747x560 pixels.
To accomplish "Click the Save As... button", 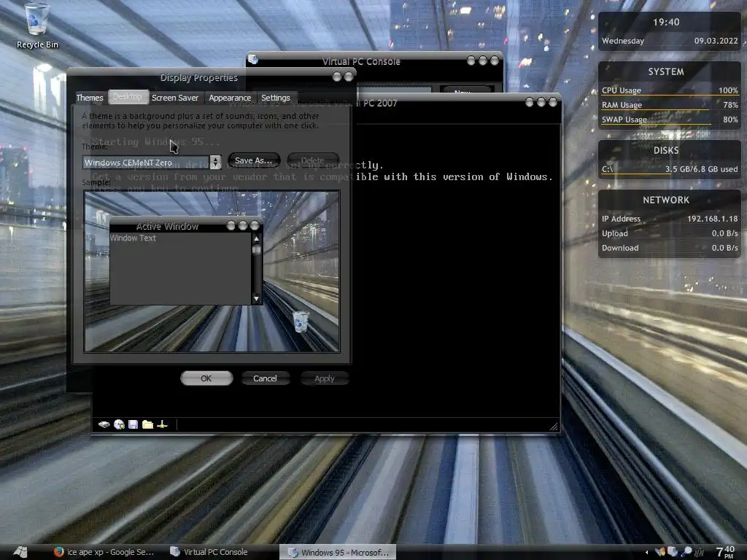I will 253,160.
